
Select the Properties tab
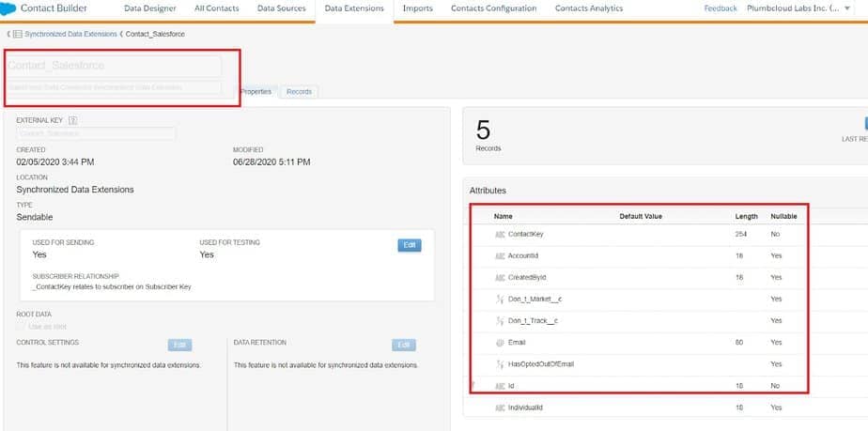(256, 92)
